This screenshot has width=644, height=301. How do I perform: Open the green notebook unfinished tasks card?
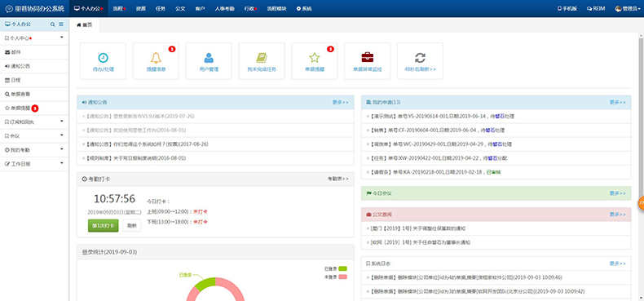click(262, 61)
